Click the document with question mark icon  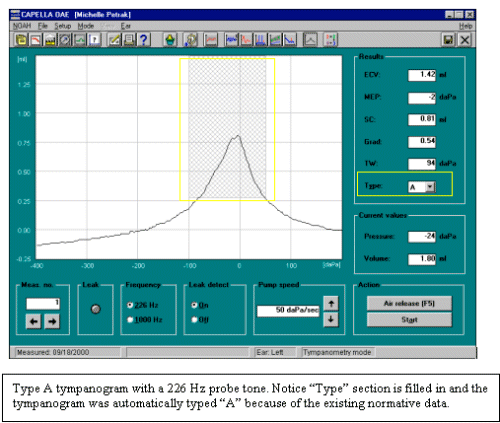coord(94,40)
